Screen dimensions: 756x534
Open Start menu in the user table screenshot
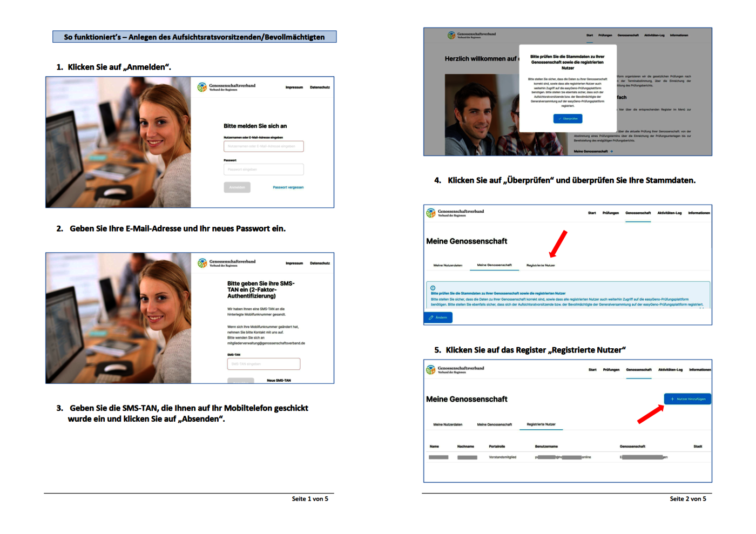[x=592, y=370]
